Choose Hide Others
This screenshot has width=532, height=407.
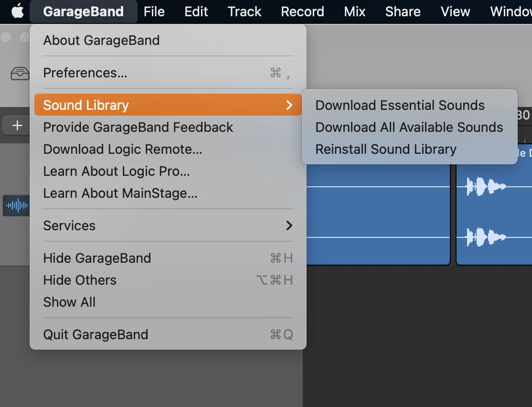tap(168, 280)
